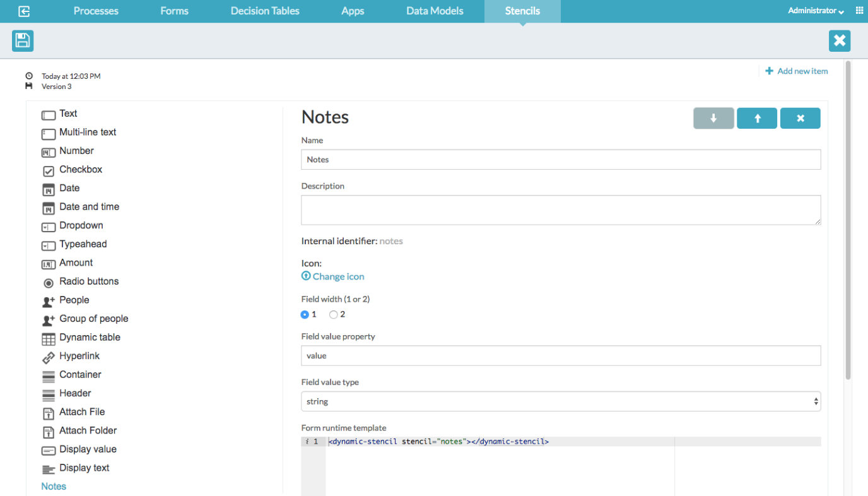Screen dimensions: 868x496
Task: Select field width 1 radio button
Action: (x=305, y=314)
